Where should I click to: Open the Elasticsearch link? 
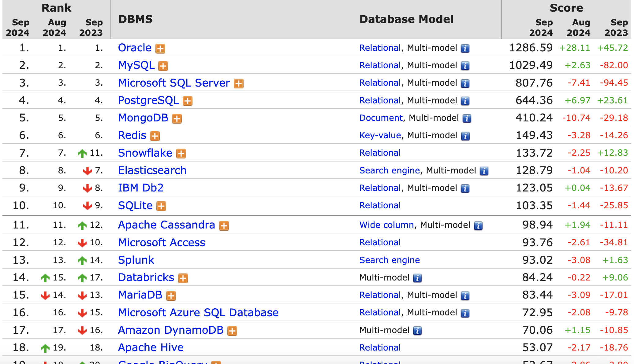pos(152,170)
